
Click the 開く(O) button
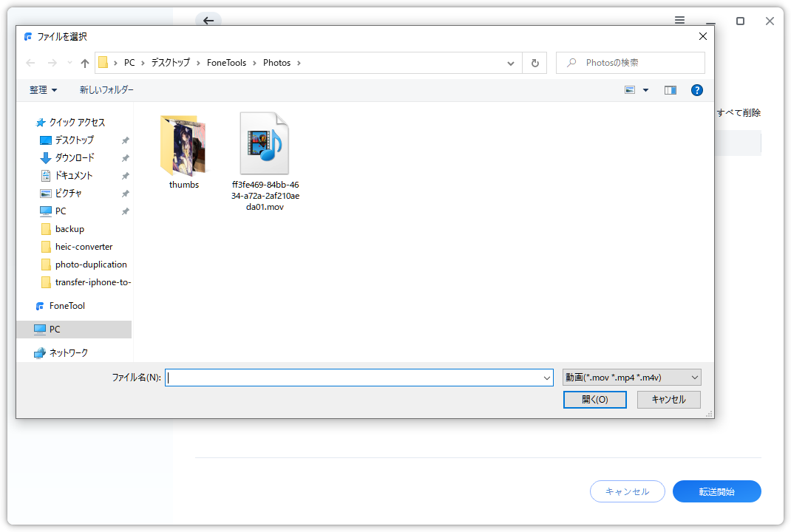(x=594, y=399)
